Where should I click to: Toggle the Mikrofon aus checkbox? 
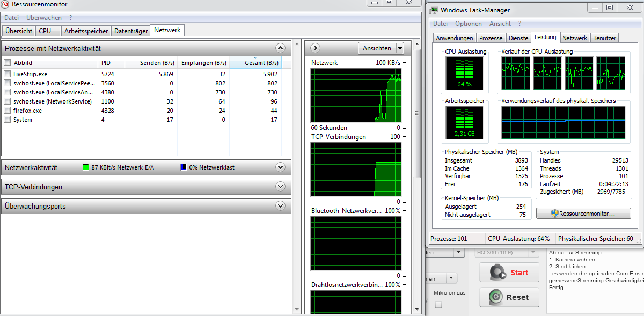[x=438, y=305]
